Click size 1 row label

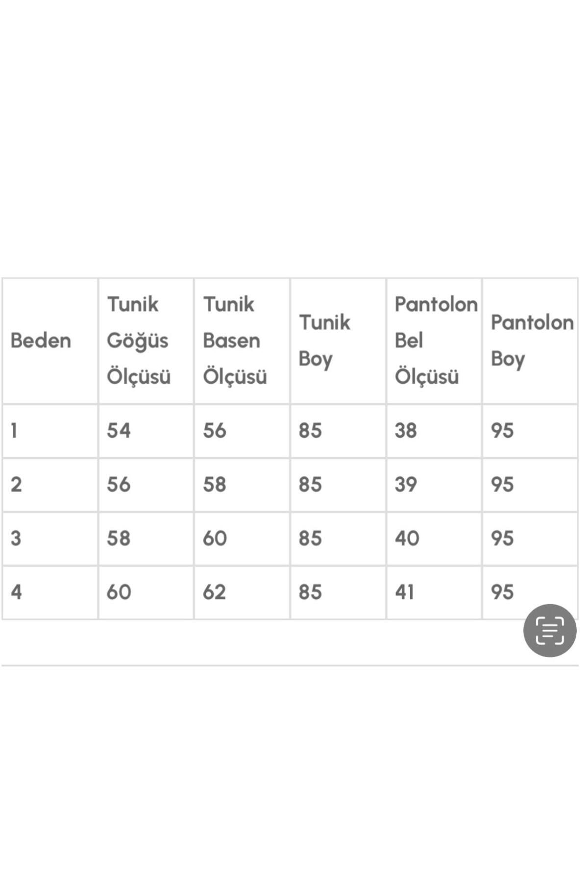point(14,431)
